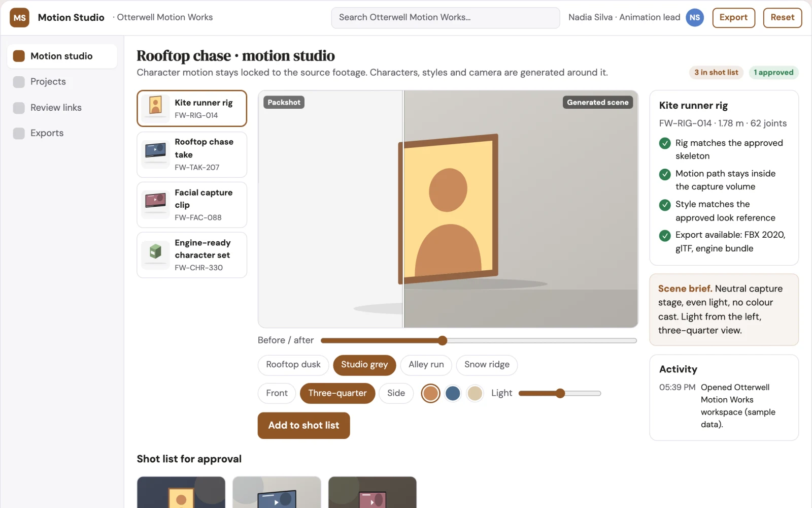The height and width of the screenshot is (508, 812).
Task: Click the Export button
Action: [x=733, y=17]
